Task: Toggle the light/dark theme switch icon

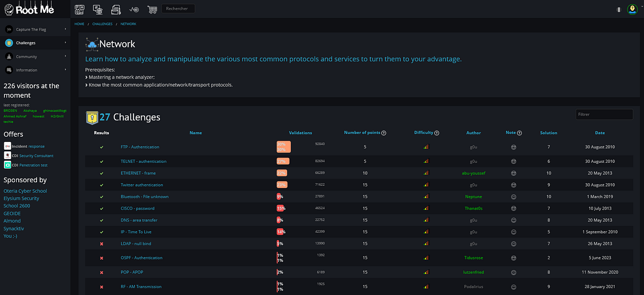Action: [x=618, y=9]
